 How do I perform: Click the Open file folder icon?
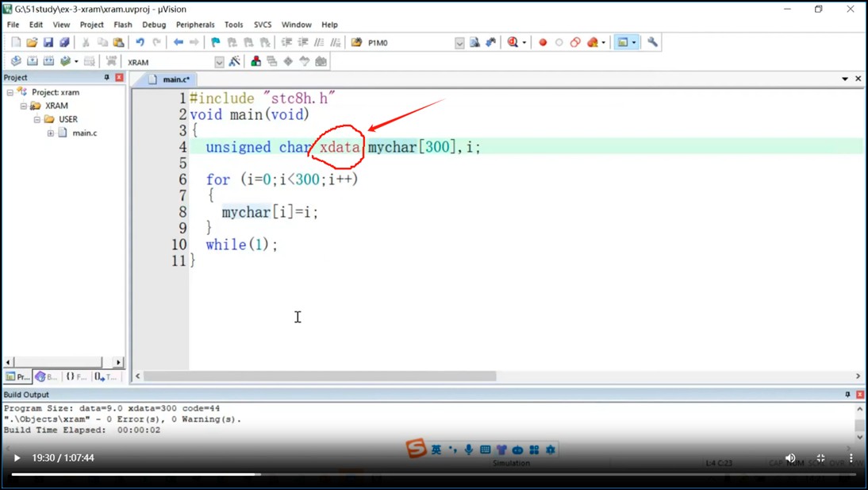pyautogui.click(x=32, y=42)
